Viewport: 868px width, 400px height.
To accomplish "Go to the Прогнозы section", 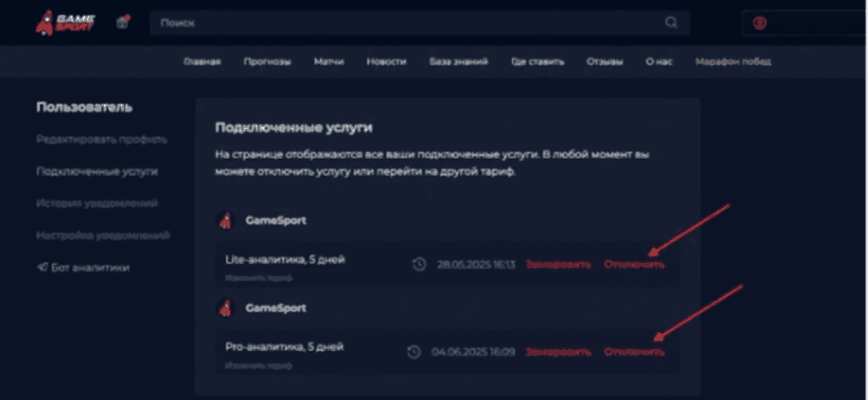I will (x=267, y=61).
